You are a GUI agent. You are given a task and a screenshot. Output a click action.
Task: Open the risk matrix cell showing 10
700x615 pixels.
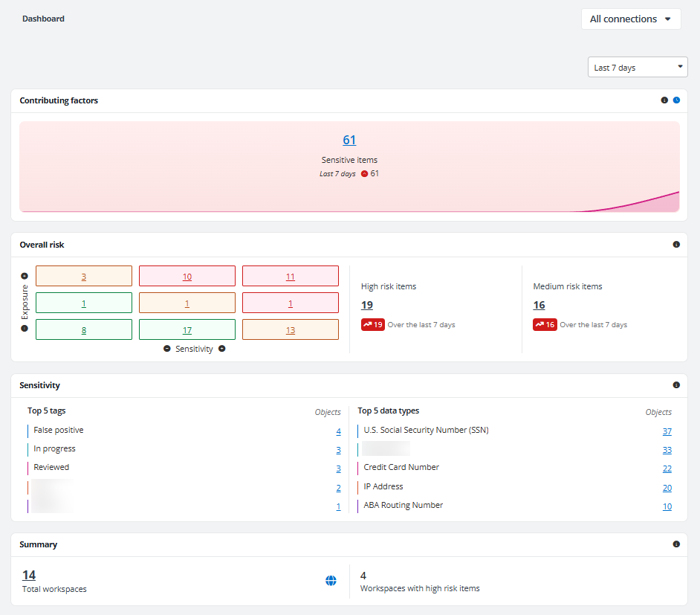(187, 276)
